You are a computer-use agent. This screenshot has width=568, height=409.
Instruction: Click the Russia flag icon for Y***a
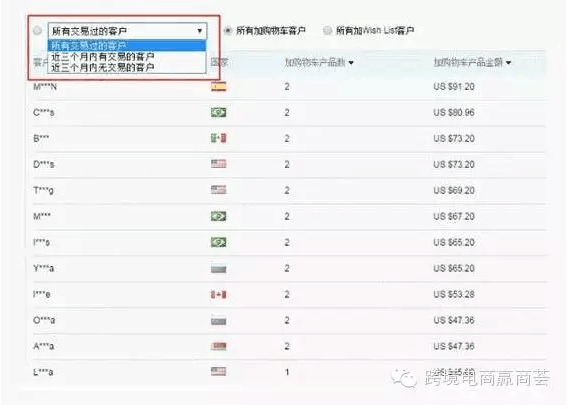218,269
